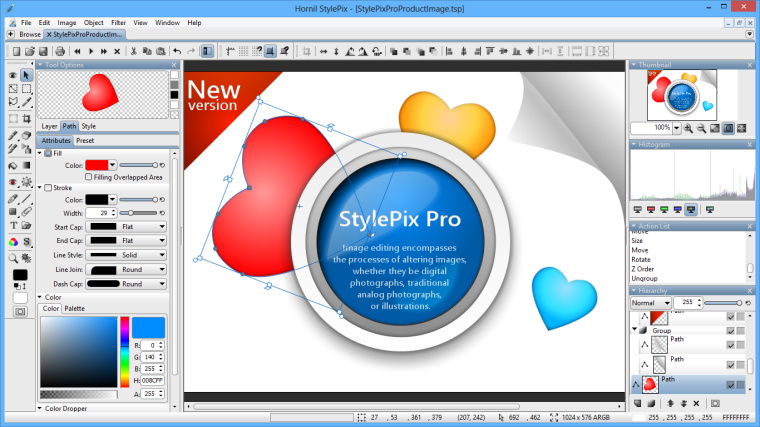The image size is (760, 427).
Task: Select the line drawing tool
Action: 26,199
